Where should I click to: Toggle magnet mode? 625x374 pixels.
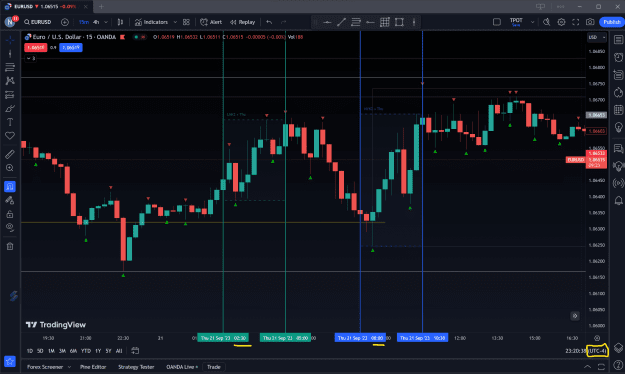pyautogui.click(x=10, y=186)
